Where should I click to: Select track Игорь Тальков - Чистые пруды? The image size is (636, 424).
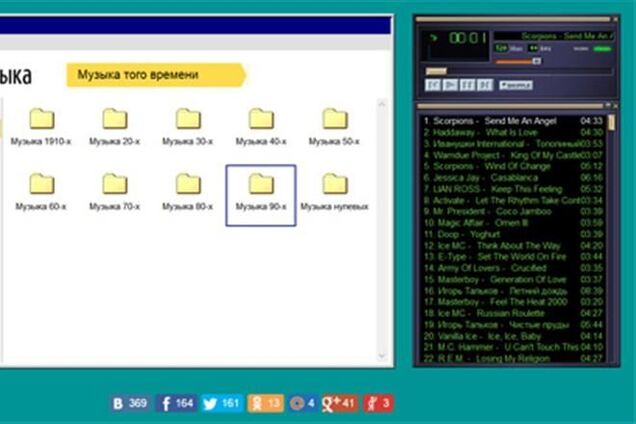click(x=513, y=325)
